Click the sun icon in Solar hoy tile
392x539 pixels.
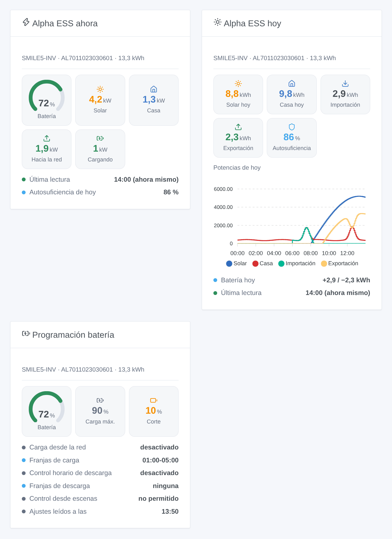[x=238, y=84]
